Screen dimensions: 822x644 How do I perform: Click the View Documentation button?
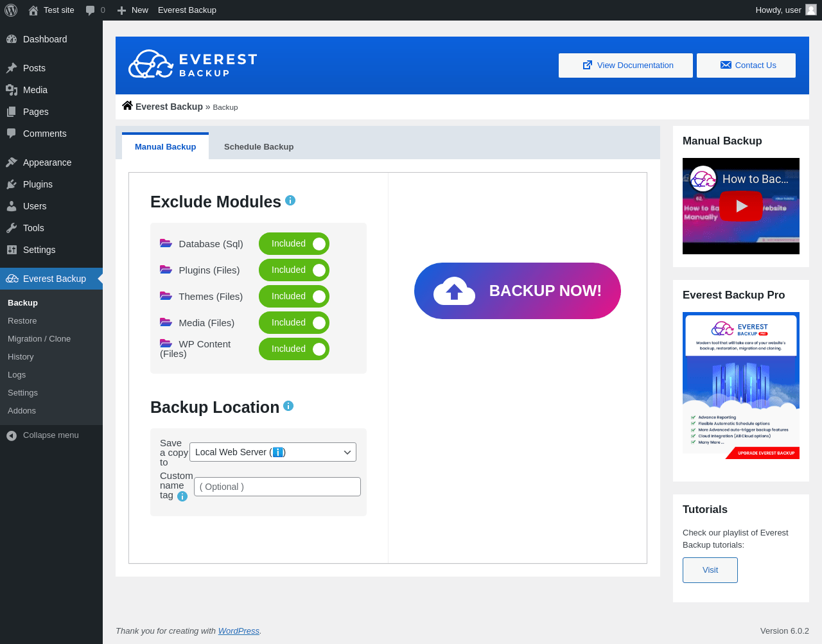pos(625,65)
